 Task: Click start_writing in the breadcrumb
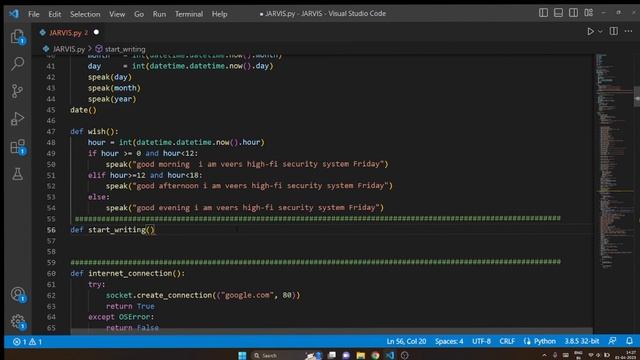point(124,49)
